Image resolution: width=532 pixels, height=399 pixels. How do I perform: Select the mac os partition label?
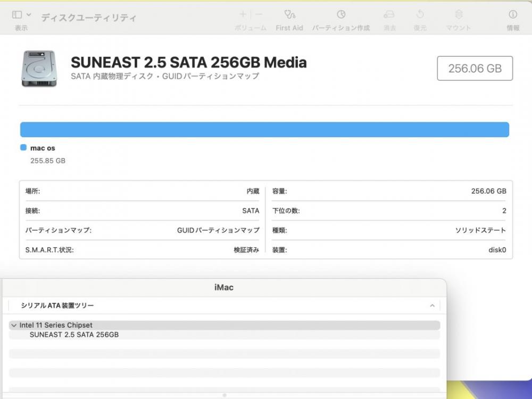43,148
